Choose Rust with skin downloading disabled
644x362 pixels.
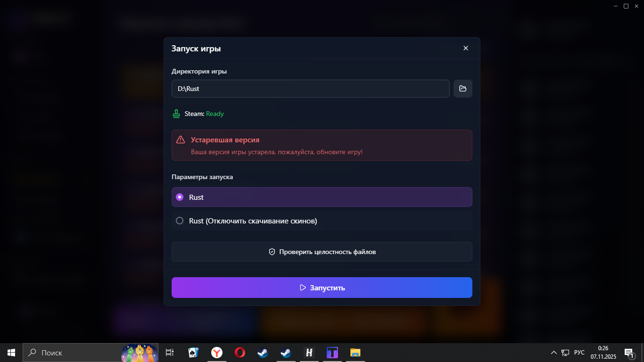pyautogui.click(x=322, y=221)
